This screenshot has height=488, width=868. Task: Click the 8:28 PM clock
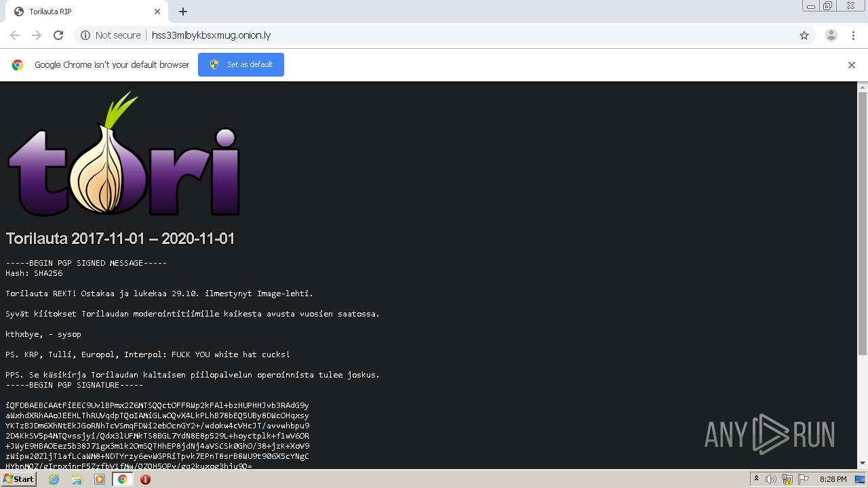pos(833,479)
